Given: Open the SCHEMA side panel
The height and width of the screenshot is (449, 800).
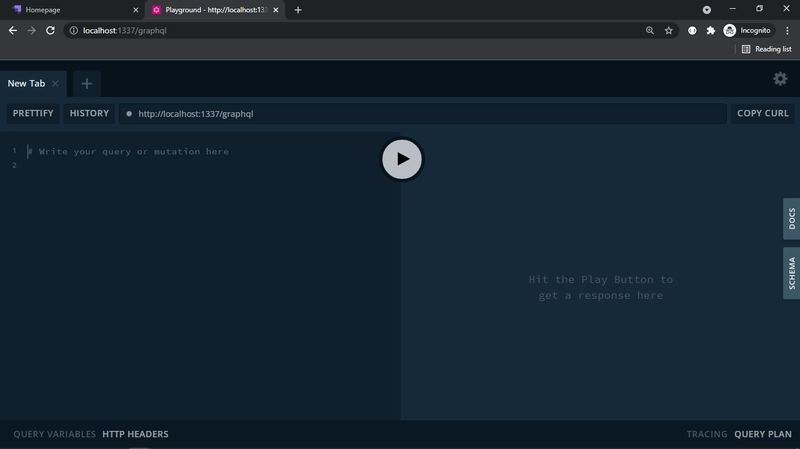Looking at the screenshot, I should [x=791, y=273].
